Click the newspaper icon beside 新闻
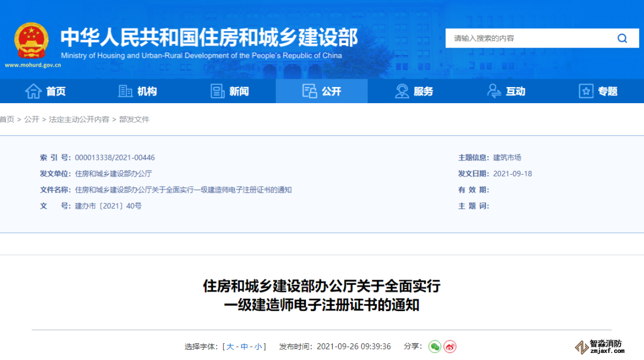This screenshot has height=360, width=644. (218, 91)
